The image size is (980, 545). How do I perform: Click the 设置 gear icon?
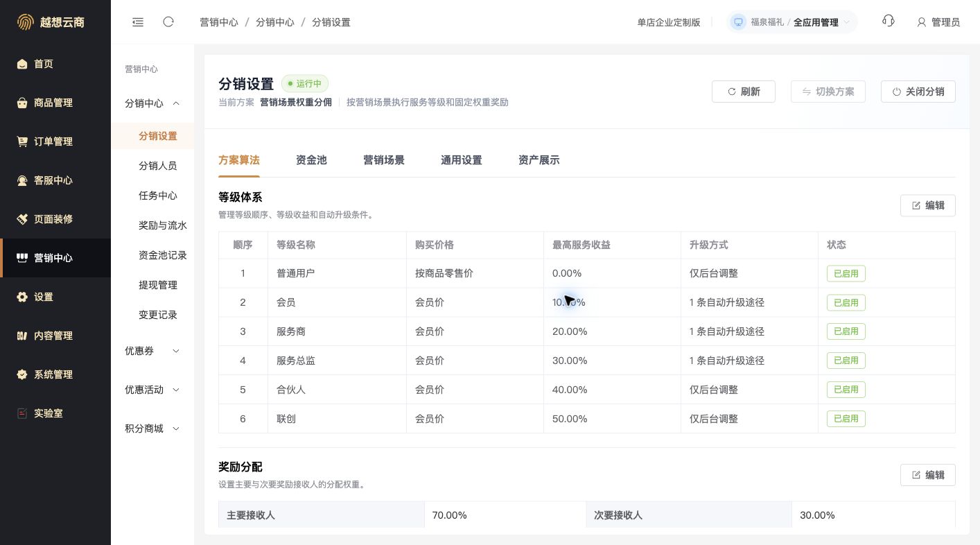tap(22, 297)
